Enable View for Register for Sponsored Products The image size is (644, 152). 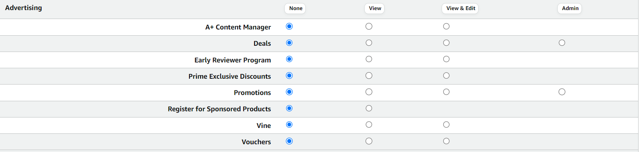[x=369, y=108]
